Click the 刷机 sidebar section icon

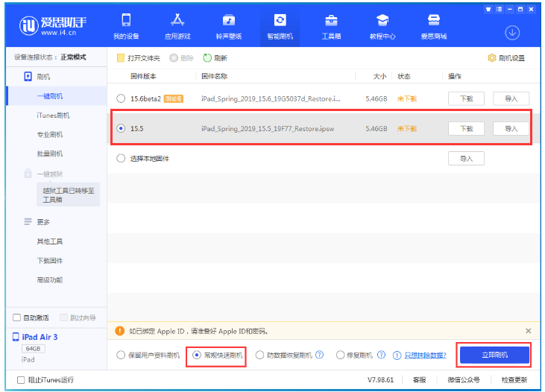click(x=28, y=77)
